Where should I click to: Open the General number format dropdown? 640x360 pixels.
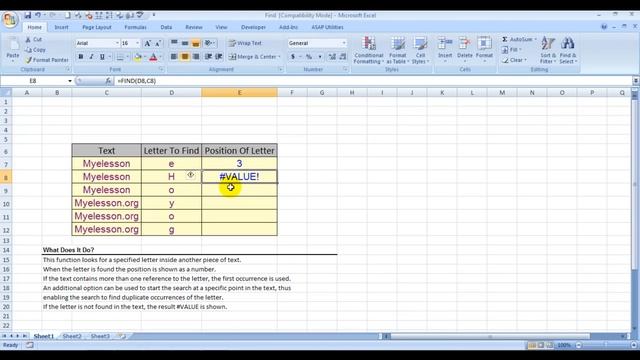click(344, 43)
